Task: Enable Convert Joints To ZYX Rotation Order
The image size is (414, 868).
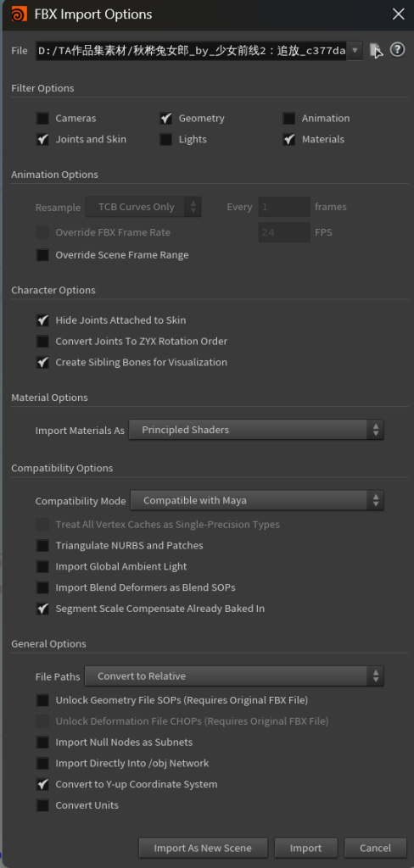Action: pos(42,341)
